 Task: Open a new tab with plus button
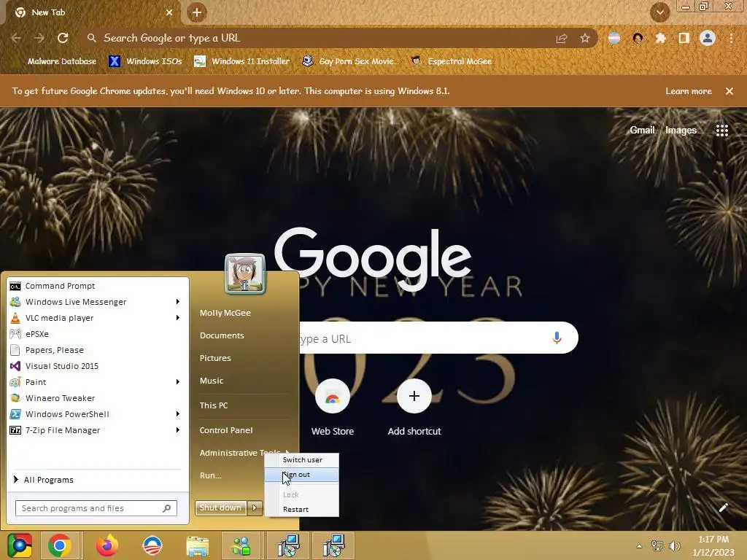pos(197,13)
